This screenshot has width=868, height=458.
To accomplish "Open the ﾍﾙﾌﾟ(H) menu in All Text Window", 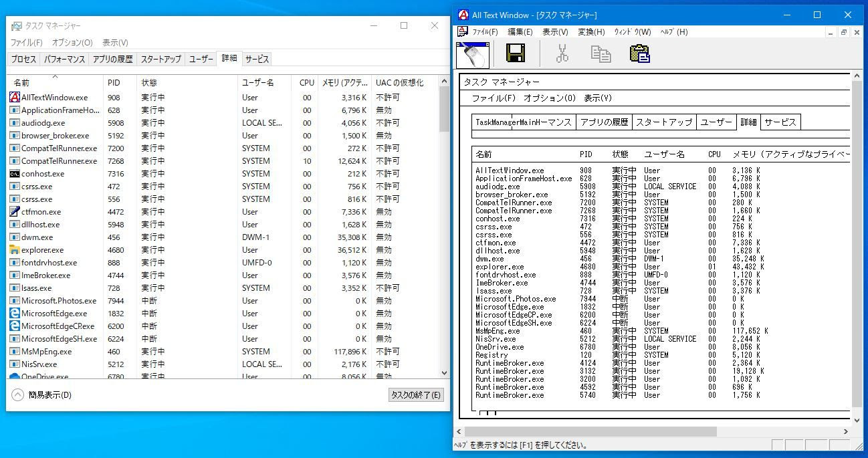I will [x=674, y=31].
